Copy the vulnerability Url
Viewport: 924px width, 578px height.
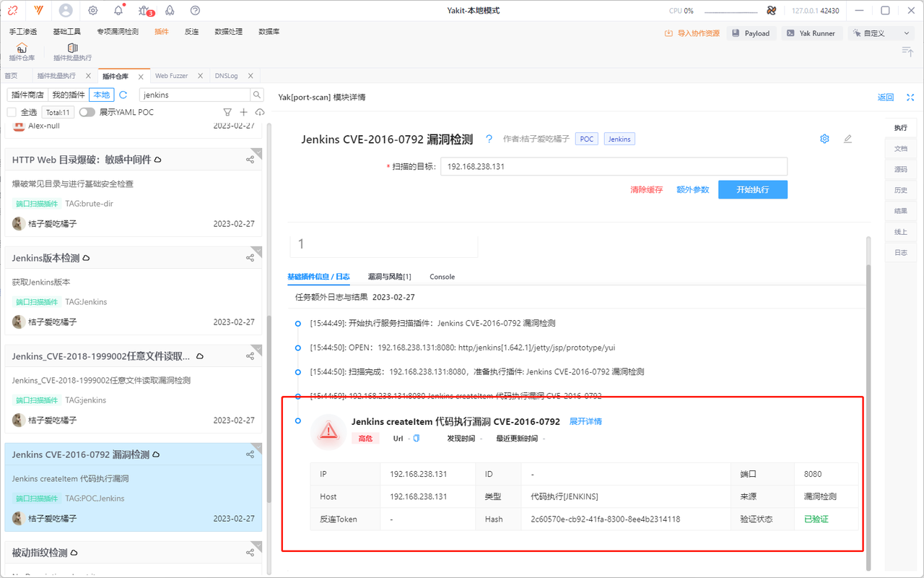pos(417,439)
